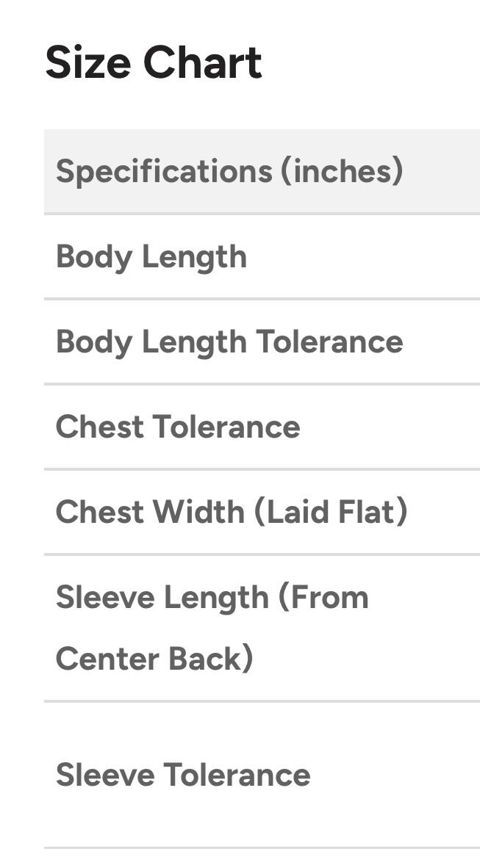Select the "Sleeve Tolerance" row label
Screen dimensions: 480x868
tap(183, 775)
